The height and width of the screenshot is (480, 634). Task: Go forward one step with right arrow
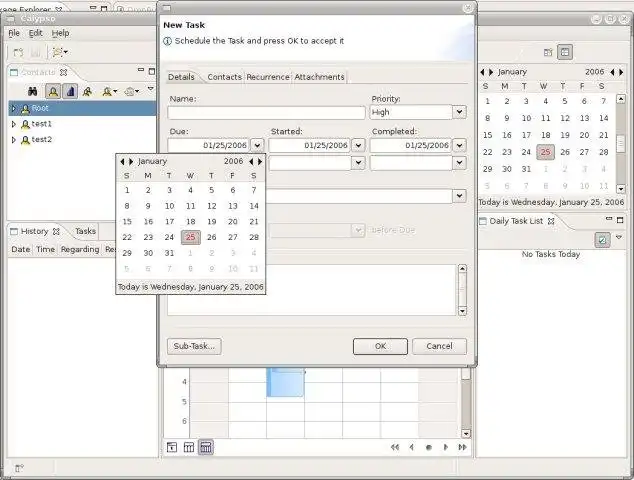[446, 447]
